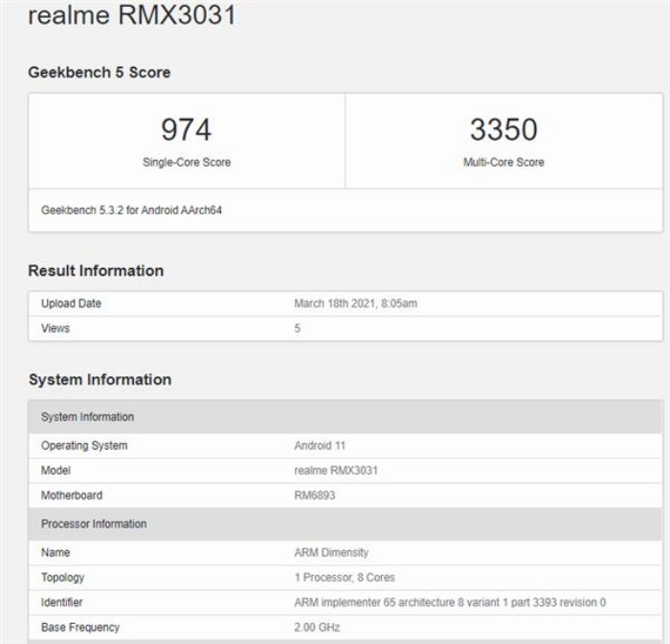Click the 974 single-core score value
This screenshot has height=644, width=670.
[187, 129]
